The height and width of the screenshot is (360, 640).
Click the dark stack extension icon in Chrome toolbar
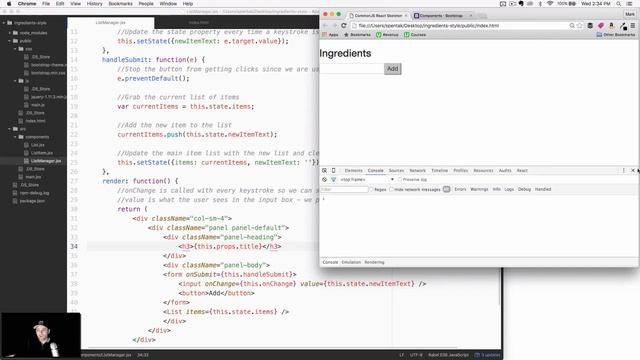click(x=590, y=25)
